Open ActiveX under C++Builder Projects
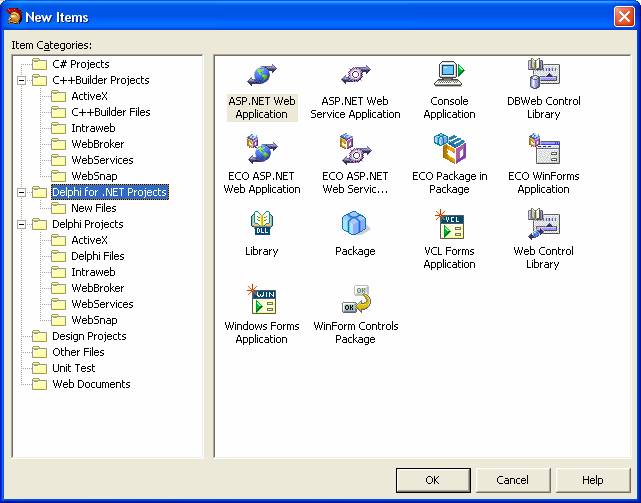The image size is (641, 503). [89, 96]
